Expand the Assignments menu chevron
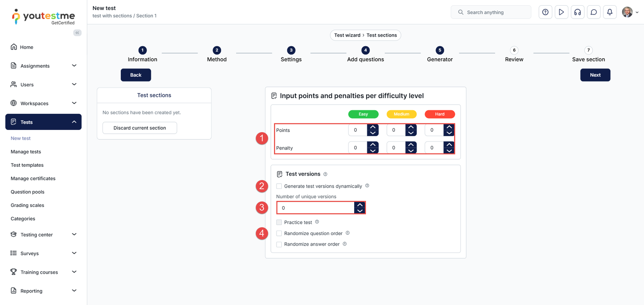Image resolution: width=644 pixels, height=305 pixels. coord(74,66)
